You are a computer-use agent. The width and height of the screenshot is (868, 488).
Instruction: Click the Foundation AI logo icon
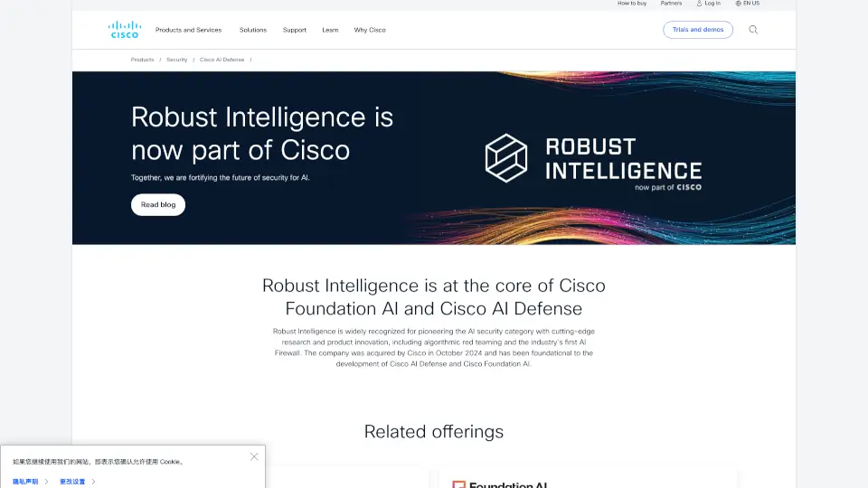point(458,484)
